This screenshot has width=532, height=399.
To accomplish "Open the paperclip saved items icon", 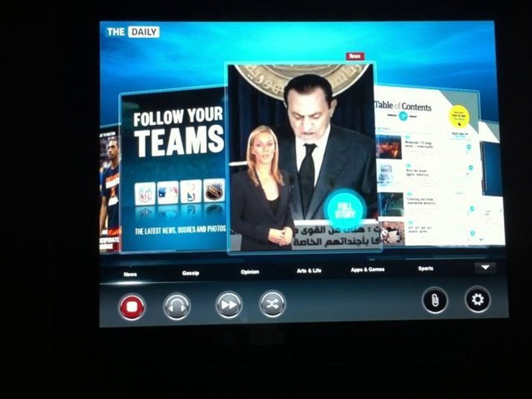I will point(435,300).
